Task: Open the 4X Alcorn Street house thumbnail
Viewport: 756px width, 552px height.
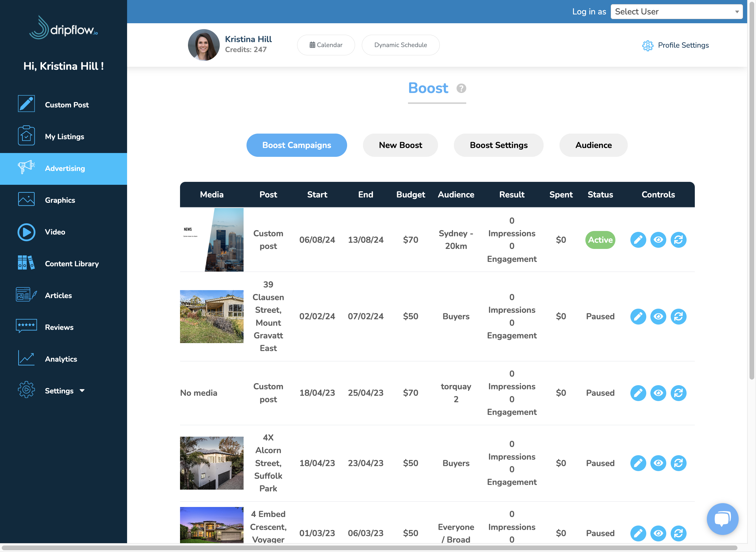Action: click(x=212, y=463)
